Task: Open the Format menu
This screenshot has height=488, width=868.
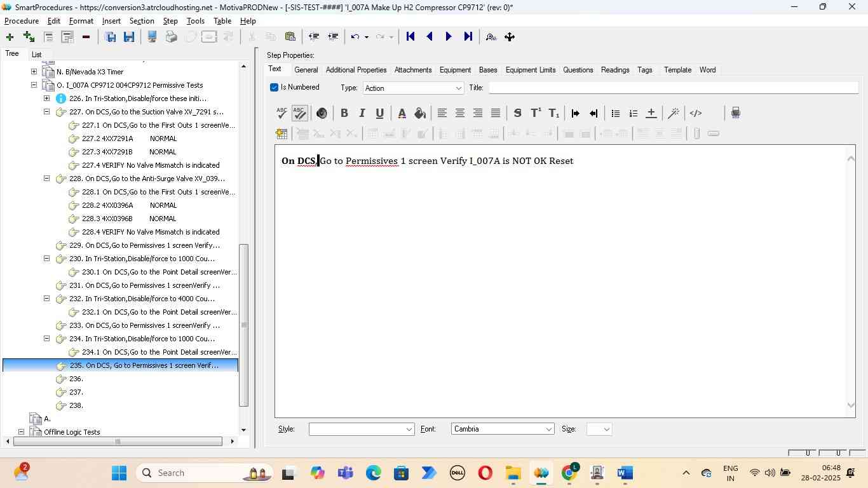Action: 81,21
